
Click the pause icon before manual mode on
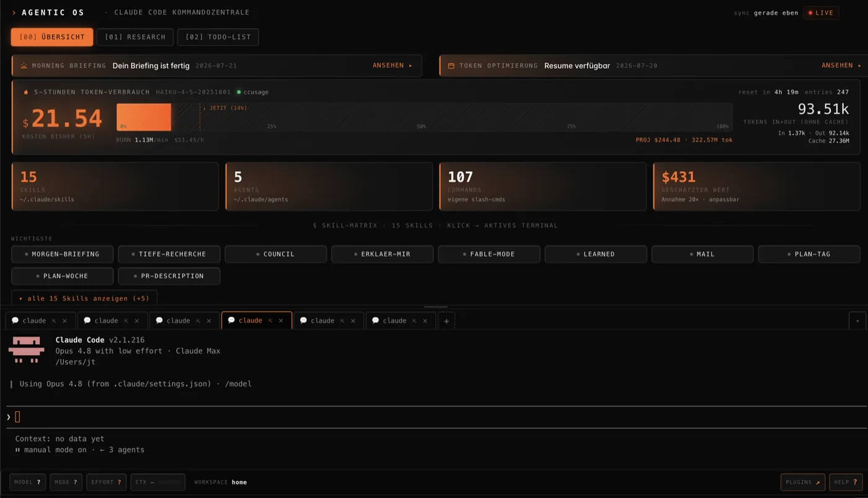pyautogui.click(x=17, y=450)
